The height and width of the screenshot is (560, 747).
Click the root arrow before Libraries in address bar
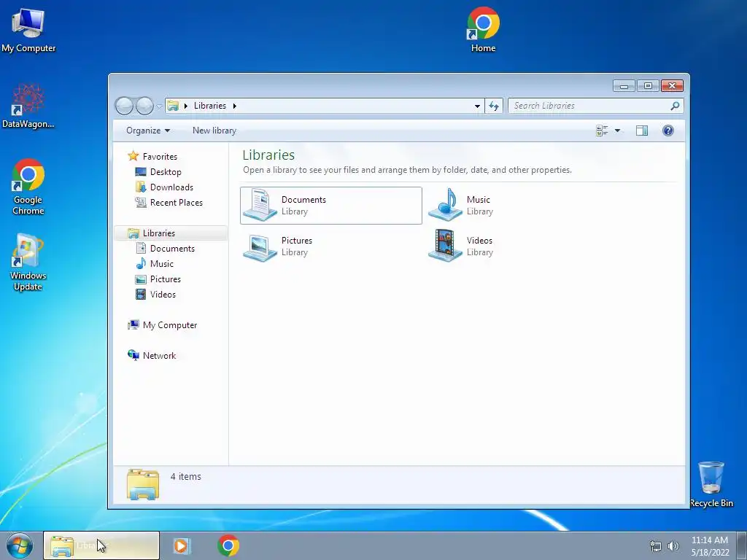tap(186, 106)
